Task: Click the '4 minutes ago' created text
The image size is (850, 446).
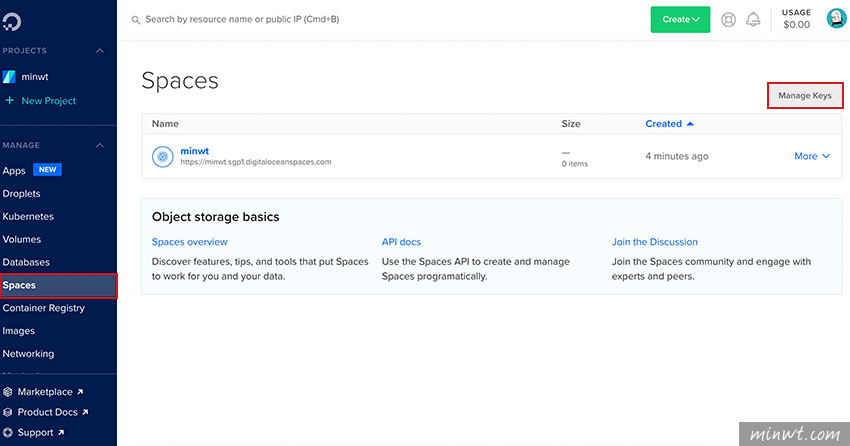Action: [x=677, y=156]
